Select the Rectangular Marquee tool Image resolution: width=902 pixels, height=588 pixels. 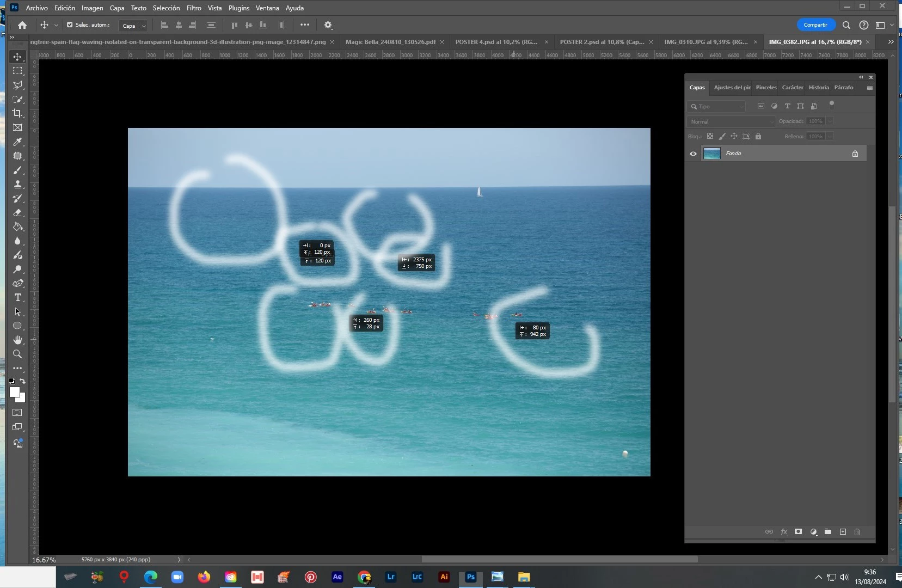pyautogui.click(x=17, y=71)
